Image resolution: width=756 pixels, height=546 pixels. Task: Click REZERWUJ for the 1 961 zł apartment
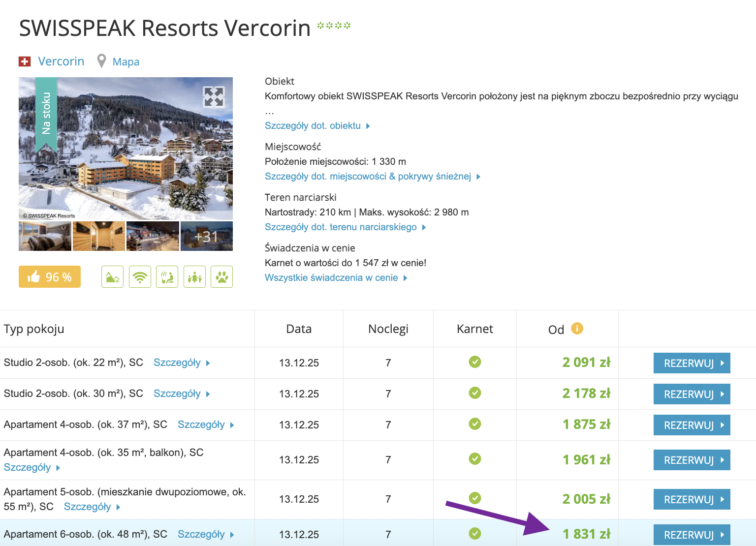click(692, 460)
